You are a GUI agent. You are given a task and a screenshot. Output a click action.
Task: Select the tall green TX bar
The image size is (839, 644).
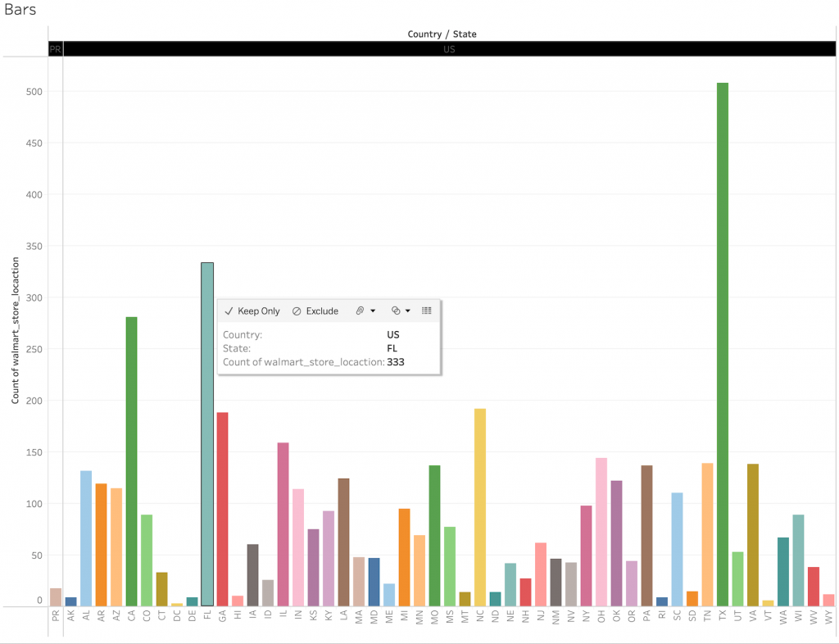coord(723,344)
